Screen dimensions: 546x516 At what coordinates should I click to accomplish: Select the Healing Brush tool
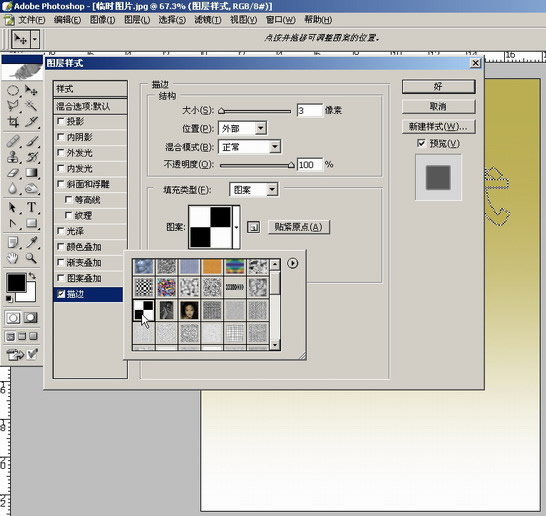pyautogui.click(x=13, y=141)
